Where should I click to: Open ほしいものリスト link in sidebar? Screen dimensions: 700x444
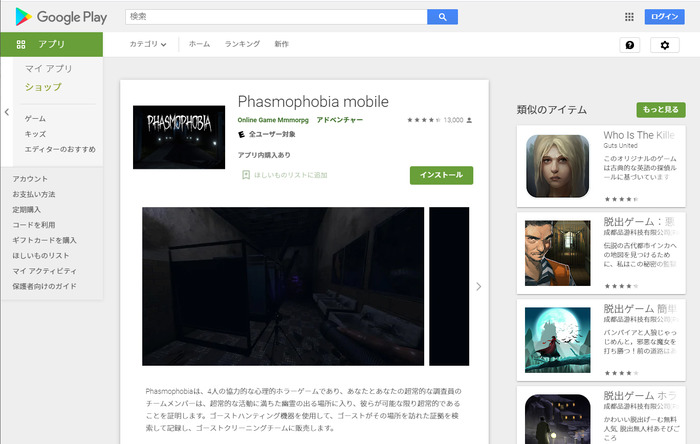pos(41,256)
